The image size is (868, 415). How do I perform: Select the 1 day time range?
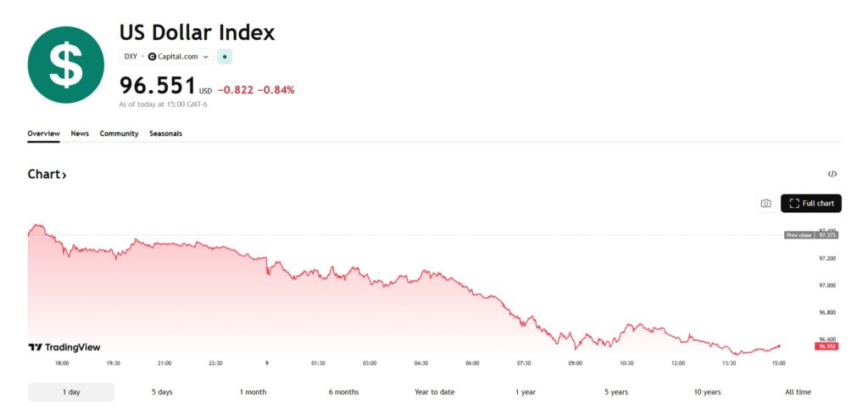click(x=71, y=392)
